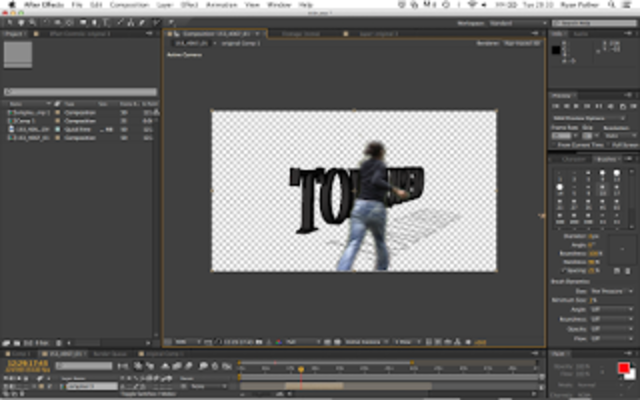The width and height of the screenshot is (640, 400).
Task: Open viewer magnification ratio dropdown
Action: (187, 342)
